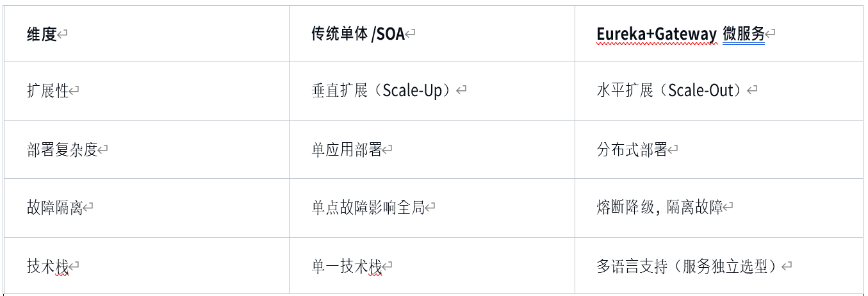
Task: Click the paragraph mark after 维度
Action: coord(63,35)
